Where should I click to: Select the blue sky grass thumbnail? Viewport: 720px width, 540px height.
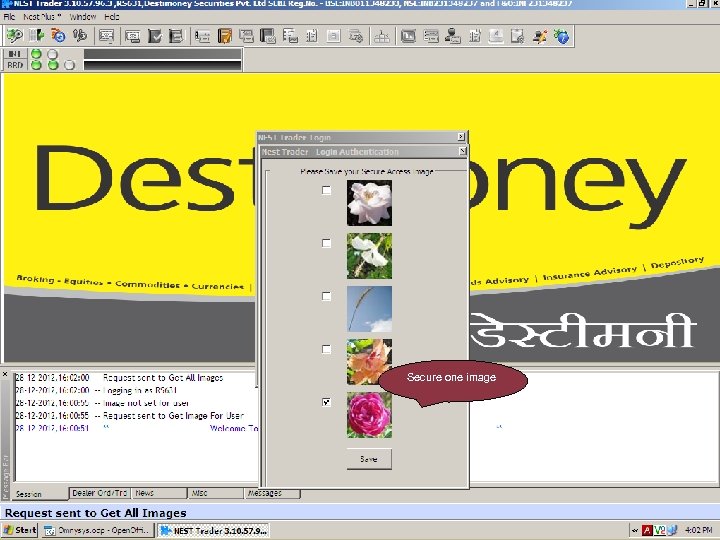pos(369,309)
